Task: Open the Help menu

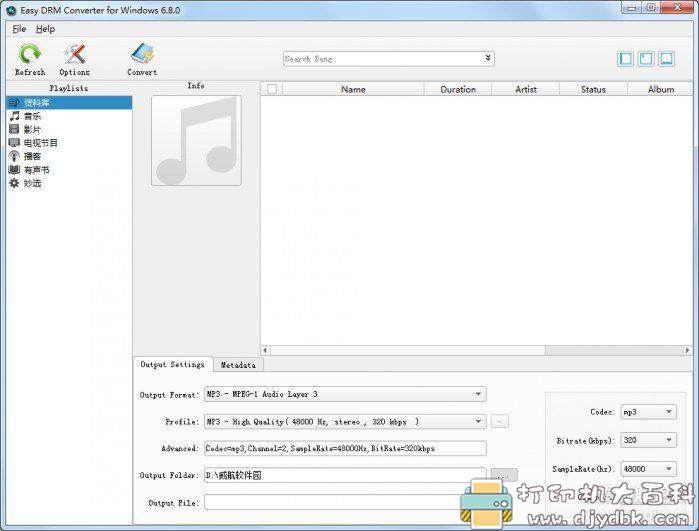Action: (45, 29)
